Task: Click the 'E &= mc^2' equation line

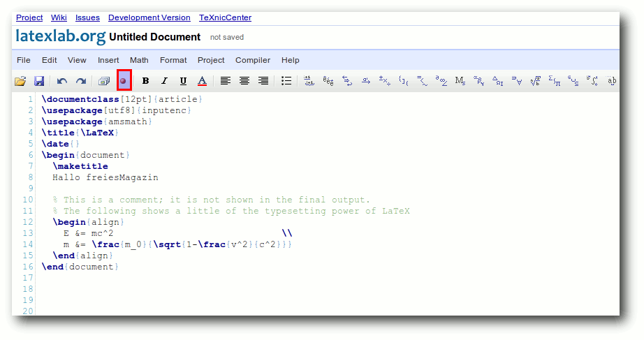Action: [88, 233]
